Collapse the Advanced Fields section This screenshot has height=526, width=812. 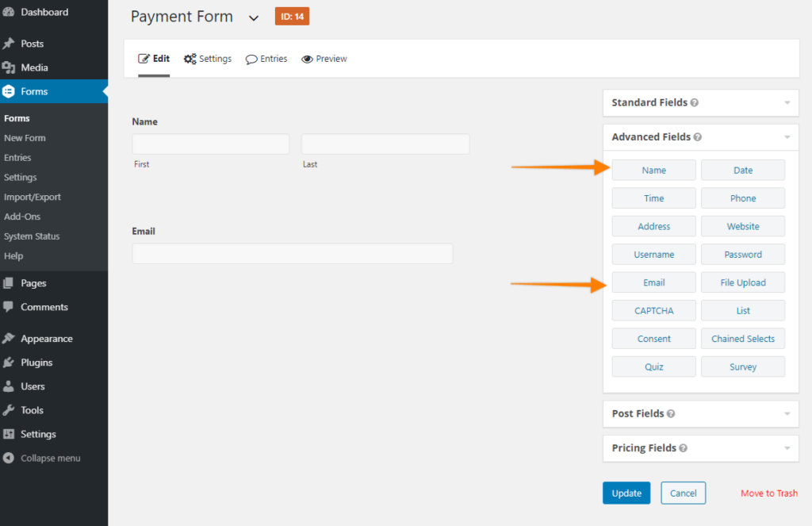point(787,136)
